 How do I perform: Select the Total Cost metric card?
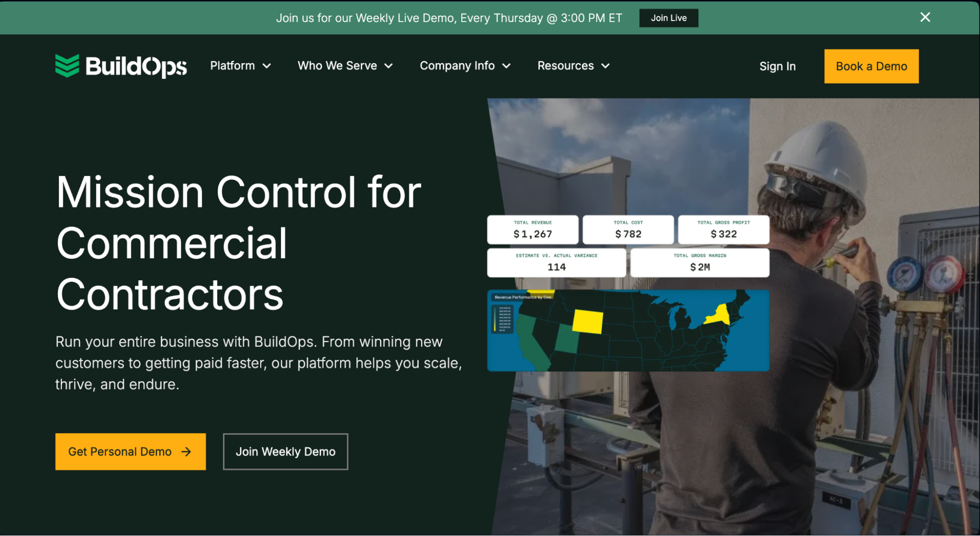[x=628, y=229]
